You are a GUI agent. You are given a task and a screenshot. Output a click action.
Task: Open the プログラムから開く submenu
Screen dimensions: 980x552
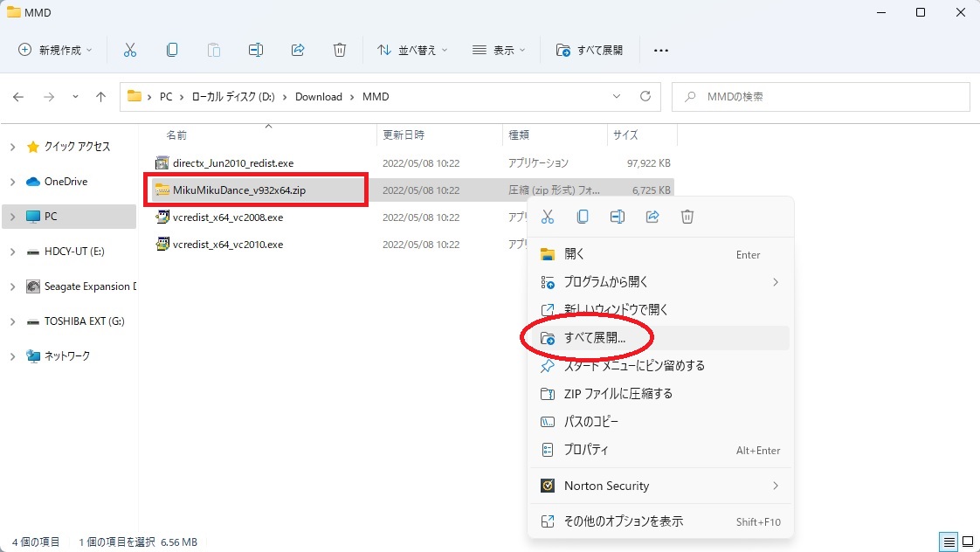pyautogui.click(x=660, y=282)
